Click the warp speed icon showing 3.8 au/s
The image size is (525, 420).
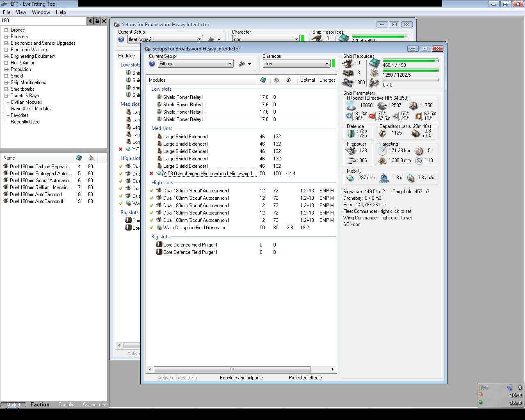click(411, 178)
